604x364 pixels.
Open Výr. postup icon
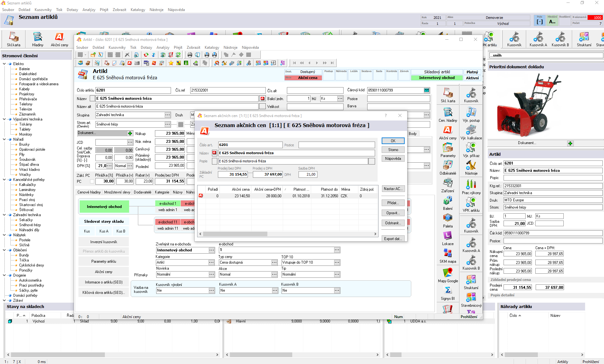(471, 115)
